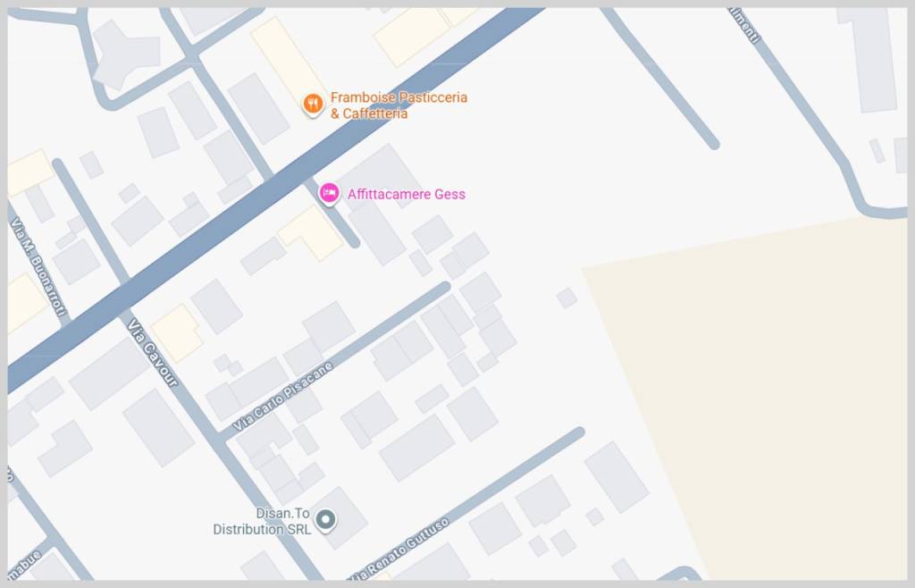Click the partially visible 'mabue' street label
The width and height of the screenshot is (915, 588).
(x=24, y=567)
